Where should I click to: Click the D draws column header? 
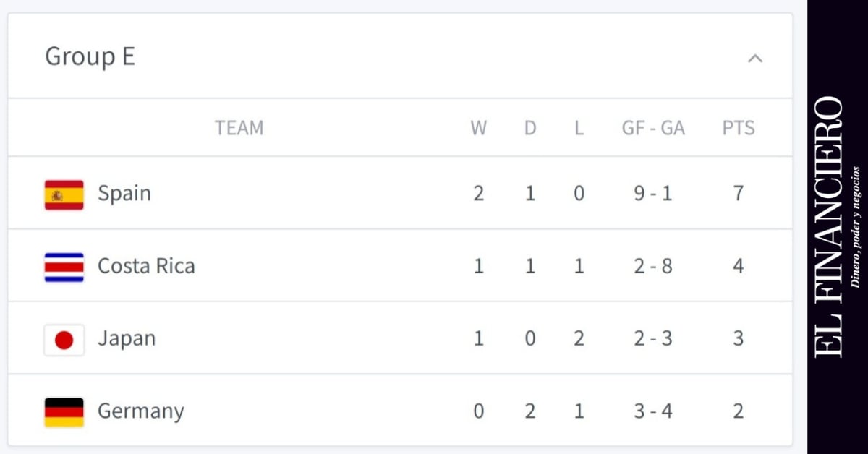click(530, 129)
